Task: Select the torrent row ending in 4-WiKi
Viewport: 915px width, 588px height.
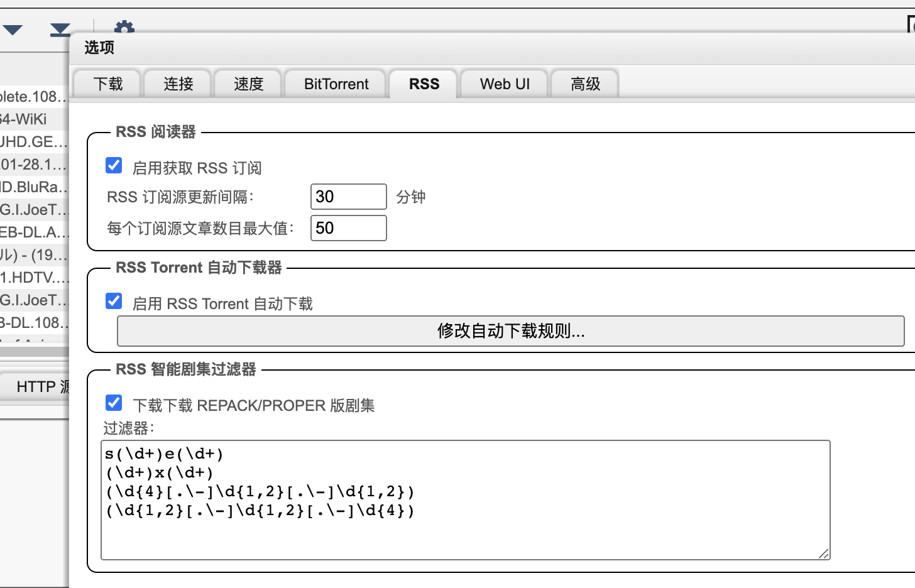Action: tap(31, 119)
